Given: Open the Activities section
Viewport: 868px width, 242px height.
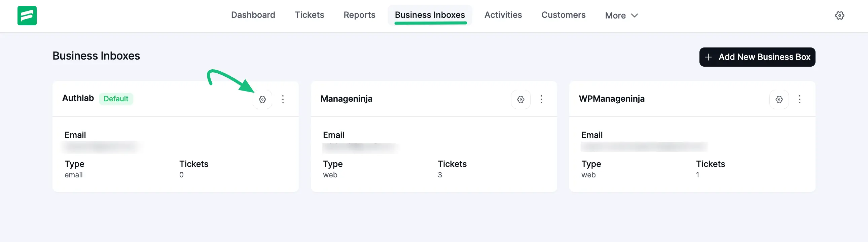Looking at the screenshot, I should [x=503, y=15].
